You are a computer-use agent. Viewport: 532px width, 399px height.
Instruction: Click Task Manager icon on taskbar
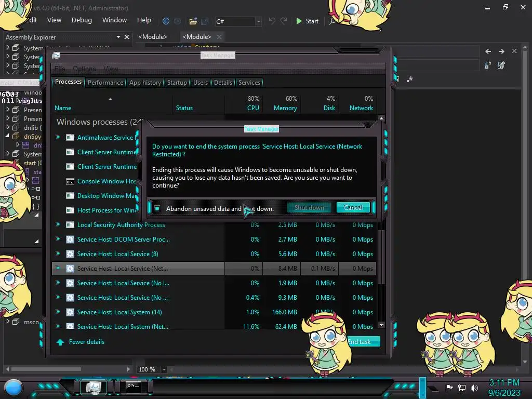pyautogui.click(x=93, y=387)
